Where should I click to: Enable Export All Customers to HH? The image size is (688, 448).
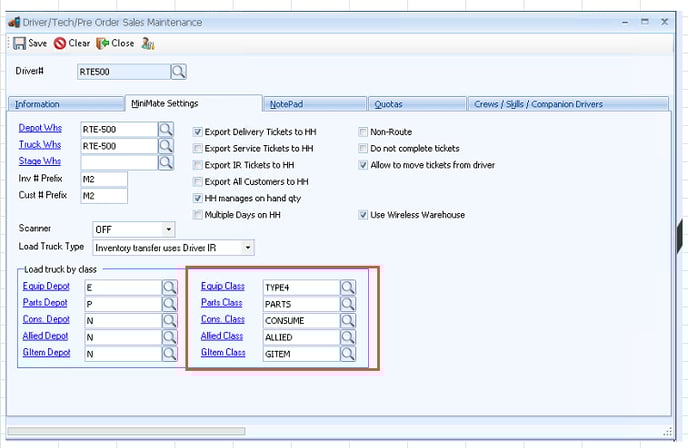point(197,182)
